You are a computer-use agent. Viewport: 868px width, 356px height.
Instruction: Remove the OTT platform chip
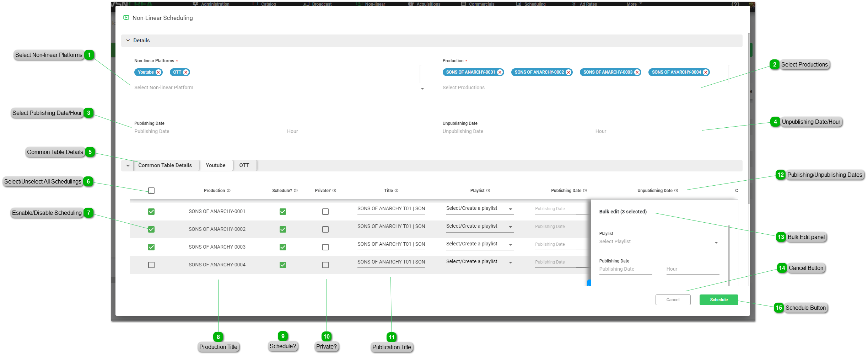tap(186, 72)
